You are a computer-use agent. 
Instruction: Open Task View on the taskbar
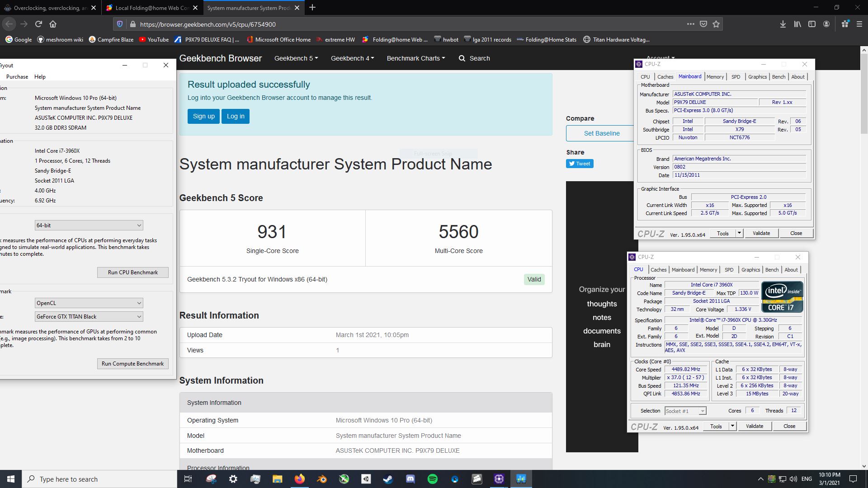tap(188, 479)
